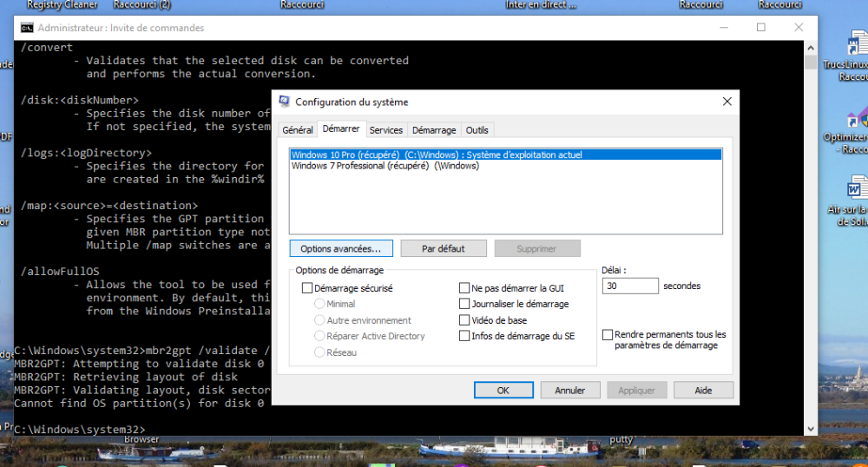
Task: Open the Général tab
Action: click(297, 130)
